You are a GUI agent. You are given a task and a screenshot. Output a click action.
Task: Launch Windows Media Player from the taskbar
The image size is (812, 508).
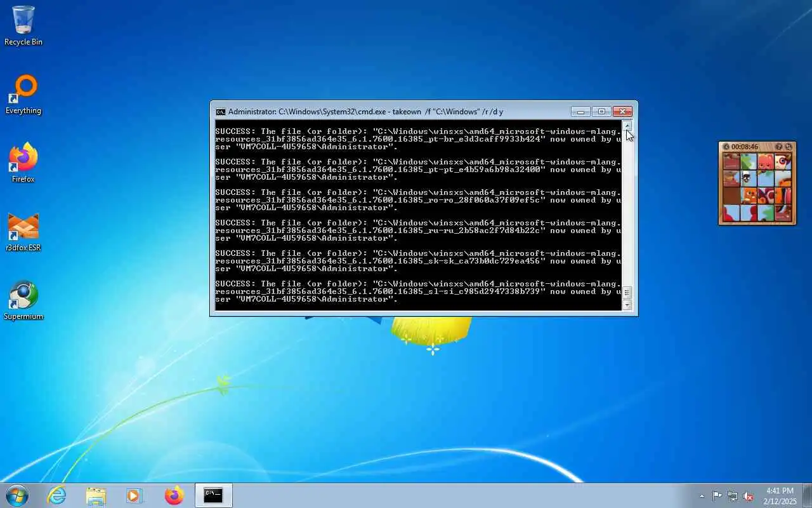coord(134,495)
